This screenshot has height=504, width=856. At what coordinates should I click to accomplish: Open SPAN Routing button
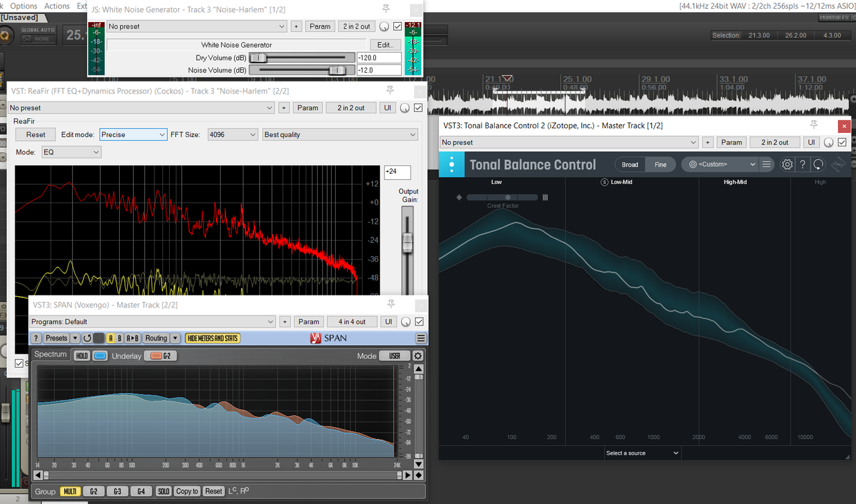[156, 338]
